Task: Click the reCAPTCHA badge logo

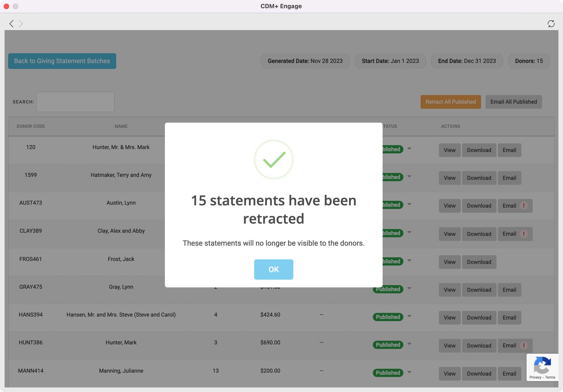Action: 542,365
